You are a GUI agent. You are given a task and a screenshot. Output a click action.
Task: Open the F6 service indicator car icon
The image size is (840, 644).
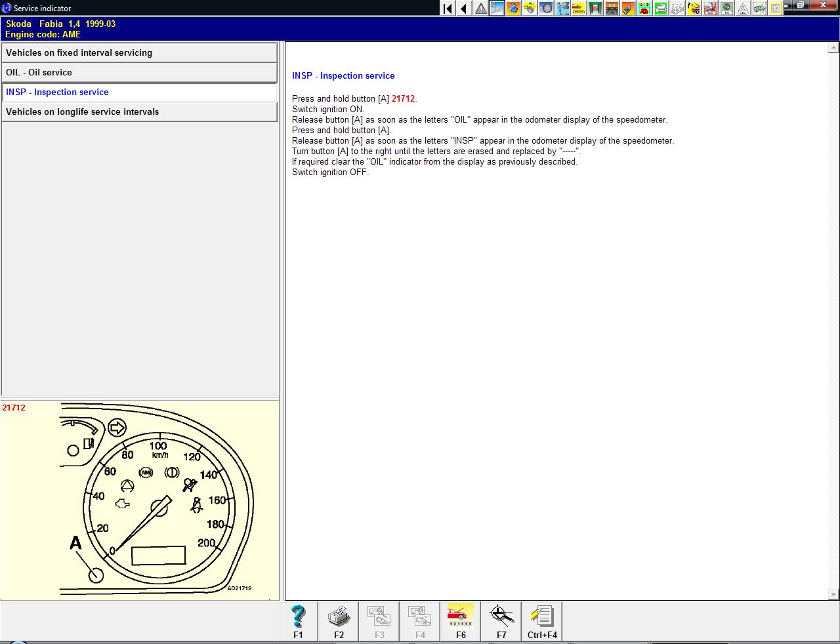click(461, 621)
